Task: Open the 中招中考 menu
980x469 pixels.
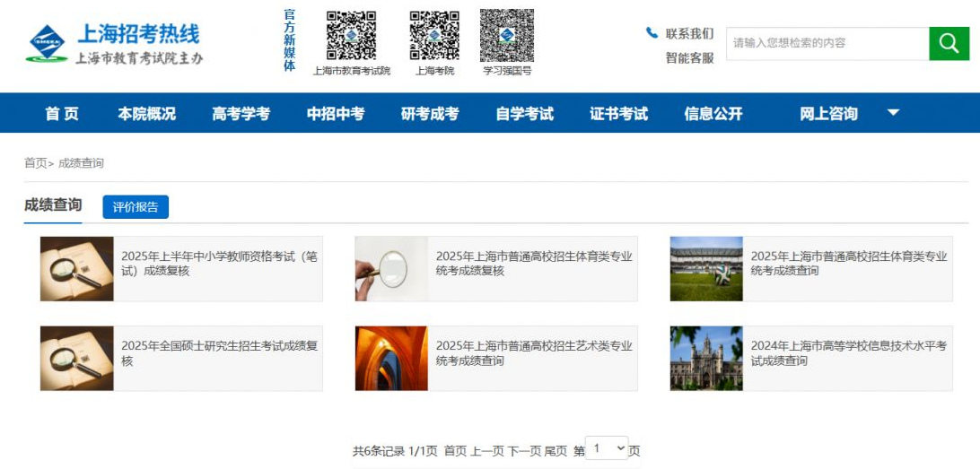Action: [336, 114]
